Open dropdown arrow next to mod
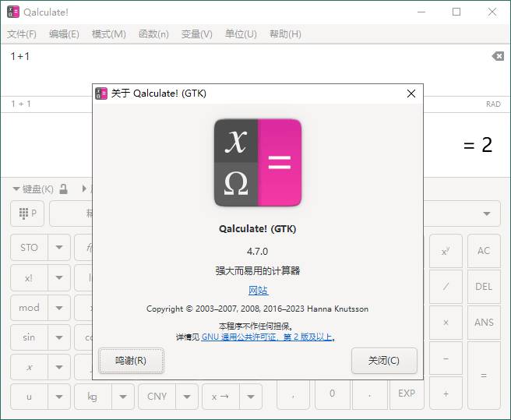Viewport: 511px width, 420px height. click(x=59, y=308)
